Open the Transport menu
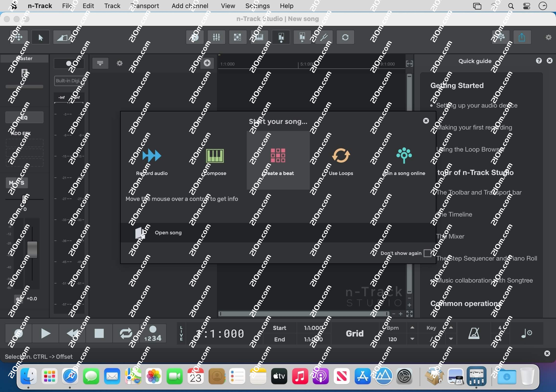Screen dimensions: 556x392 tap(145, 6)
